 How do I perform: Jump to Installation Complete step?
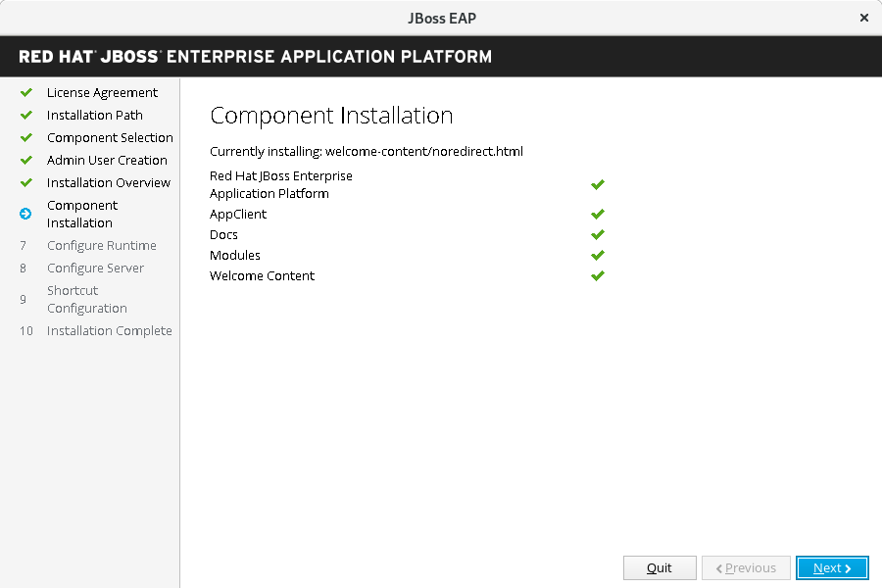[x=109, y=331]
